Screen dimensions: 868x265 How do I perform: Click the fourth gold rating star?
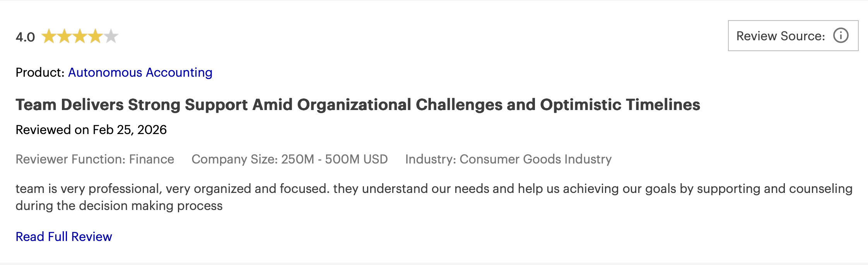tap(95, 36)
